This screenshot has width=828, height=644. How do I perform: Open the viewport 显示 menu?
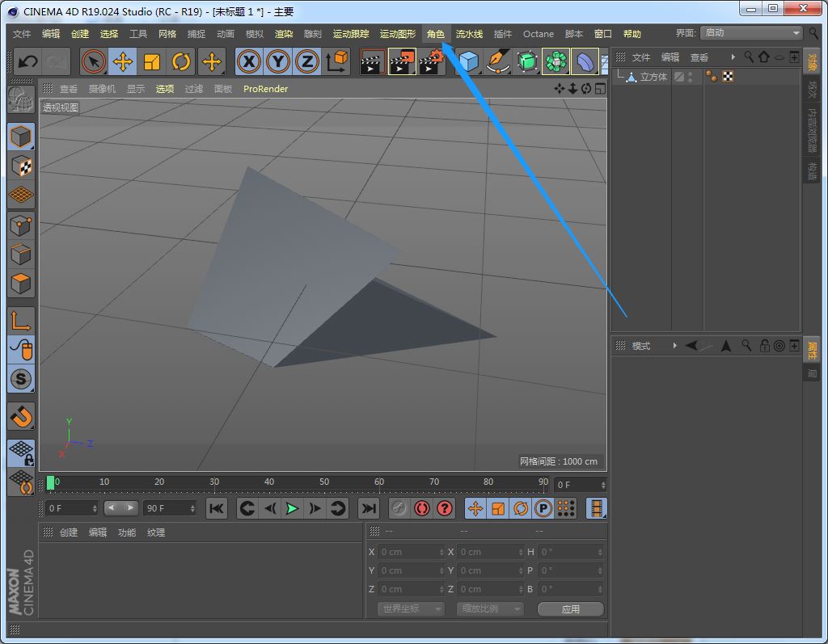pyautogui.click(x=136, y=89)
